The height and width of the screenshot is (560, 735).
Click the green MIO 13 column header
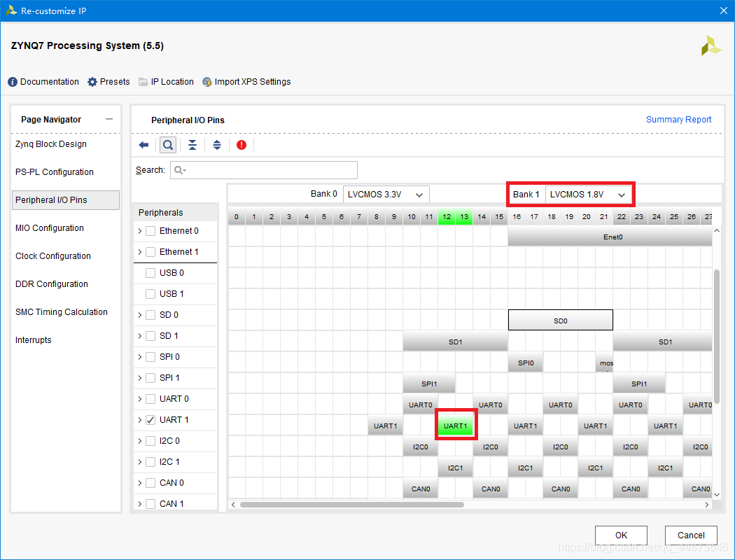464,216
